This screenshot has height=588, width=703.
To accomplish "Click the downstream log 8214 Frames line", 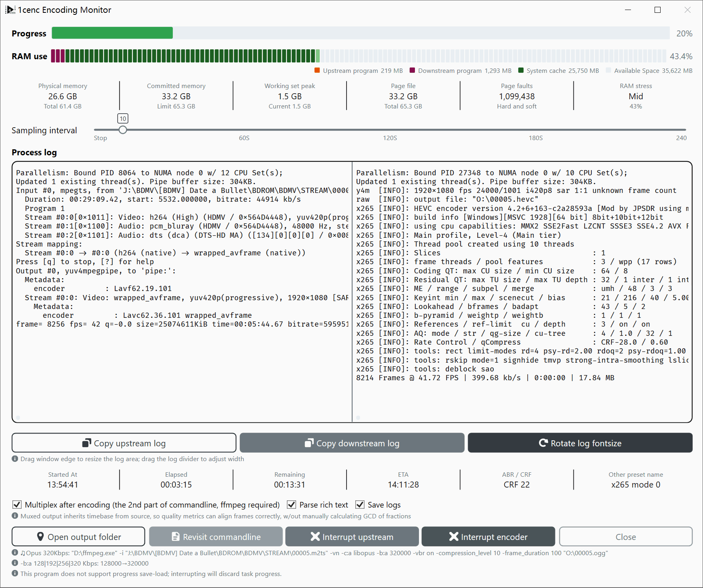I will [485, 378].
